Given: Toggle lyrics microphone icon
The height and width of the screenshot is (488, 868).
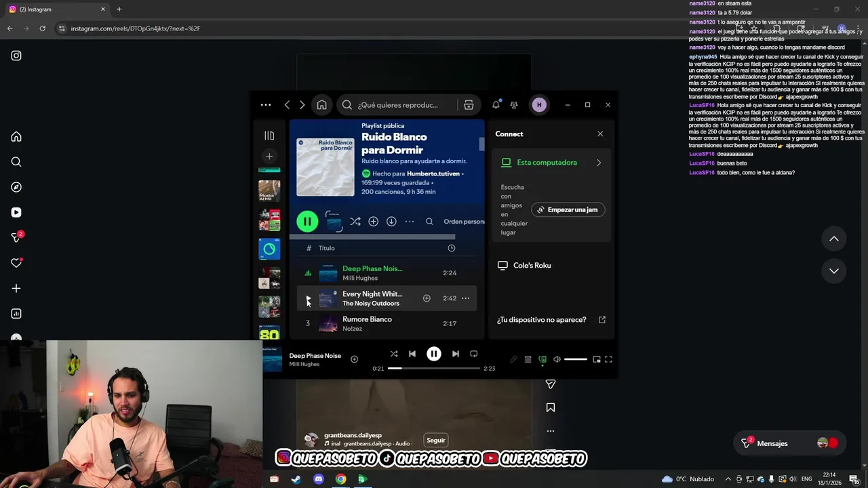Looking at the screenshot, I should 513,359.
